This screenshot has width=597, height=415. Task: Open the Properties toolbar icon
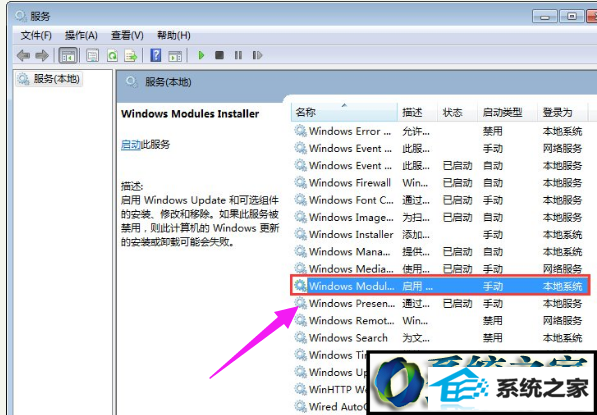(92, 56)
